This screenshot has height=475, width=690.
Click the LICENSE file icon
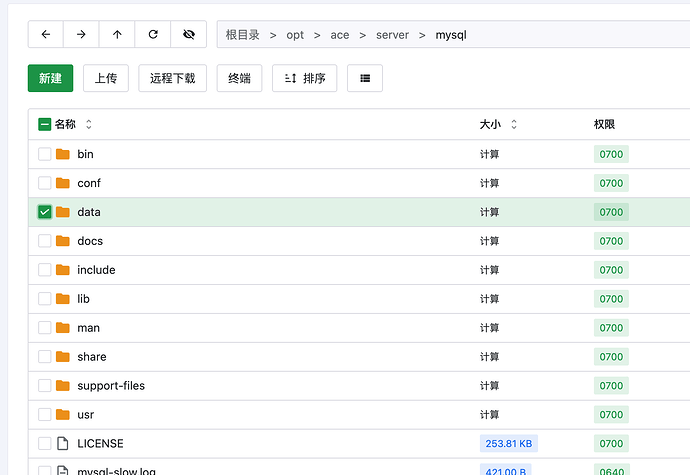click(63, 443)
